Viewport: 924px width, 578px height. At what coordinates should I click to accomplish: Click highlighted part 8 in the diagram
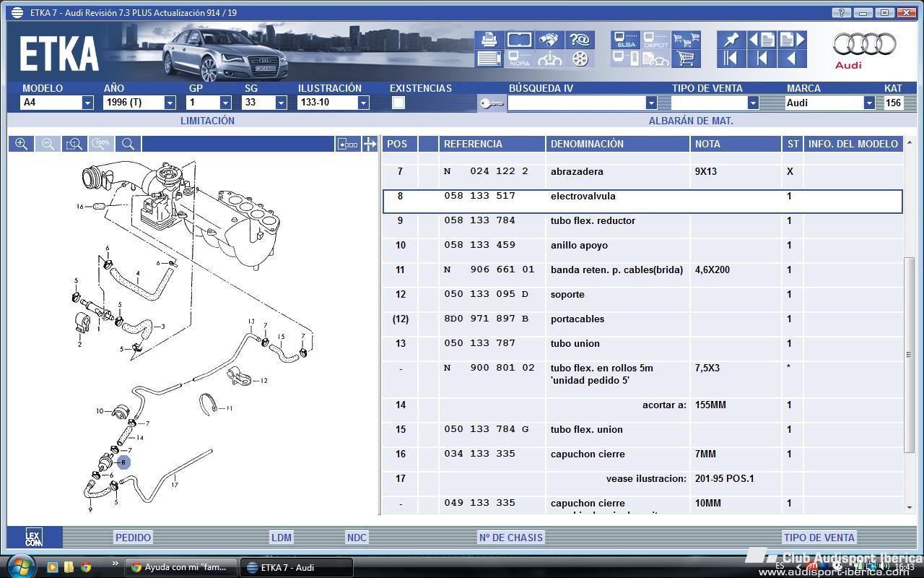click(123, 462)
